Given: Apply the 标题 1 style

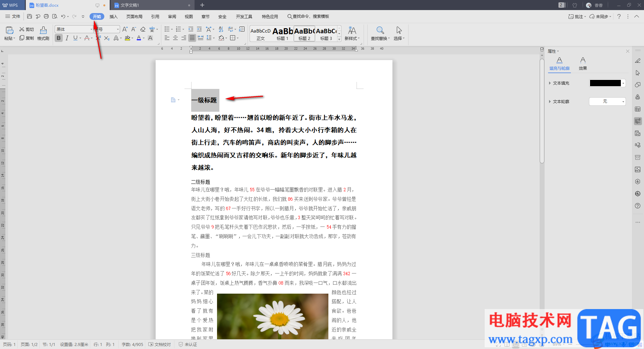Looking at the screenshot, I should (x=282, y=34).
